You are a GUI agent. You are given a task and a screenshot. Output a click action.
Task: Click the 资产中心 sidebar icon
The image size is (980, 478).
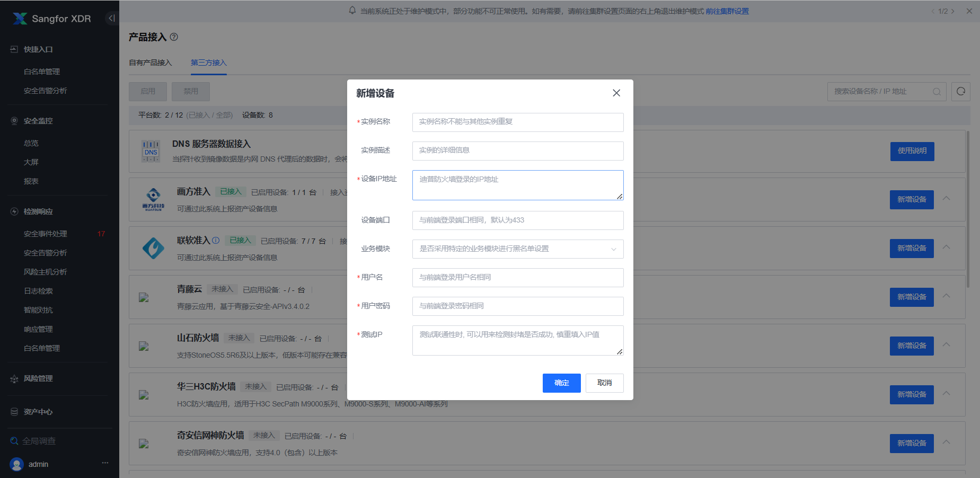(x=14, y=412)
